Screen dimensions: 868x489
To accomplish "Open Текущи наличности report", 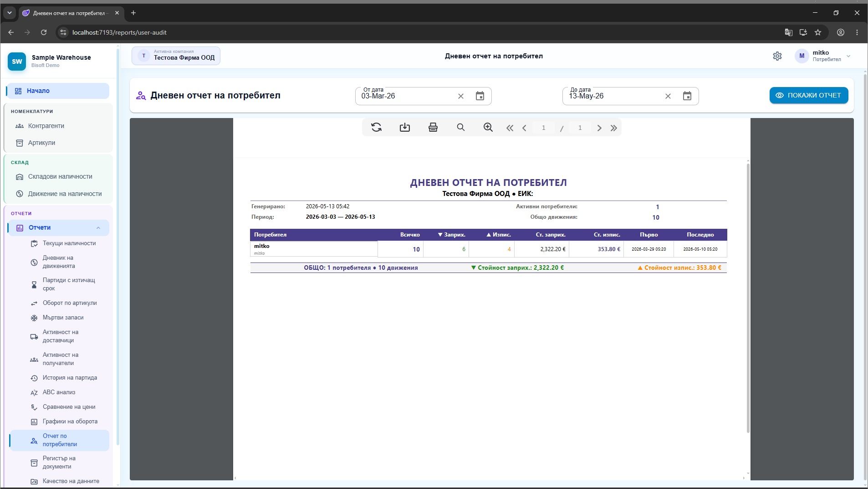I will pyautogui.click(x=59, y=243).
